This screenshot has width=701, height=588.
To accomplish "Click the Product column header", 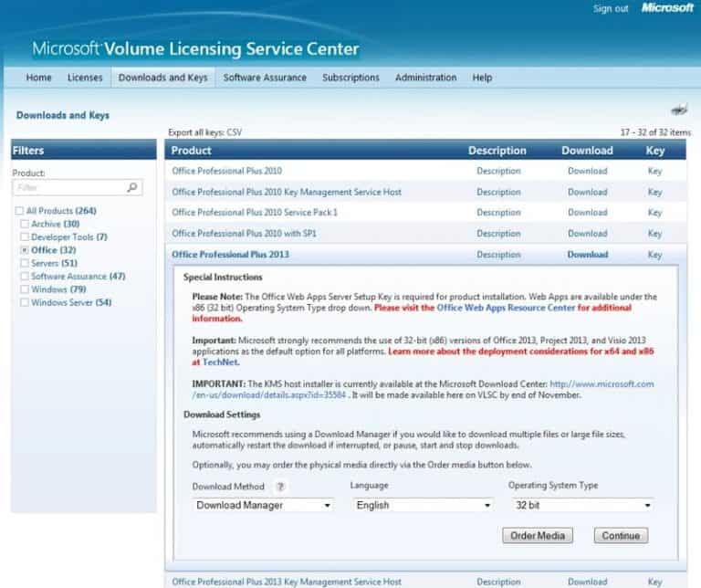I will [191, 151].
